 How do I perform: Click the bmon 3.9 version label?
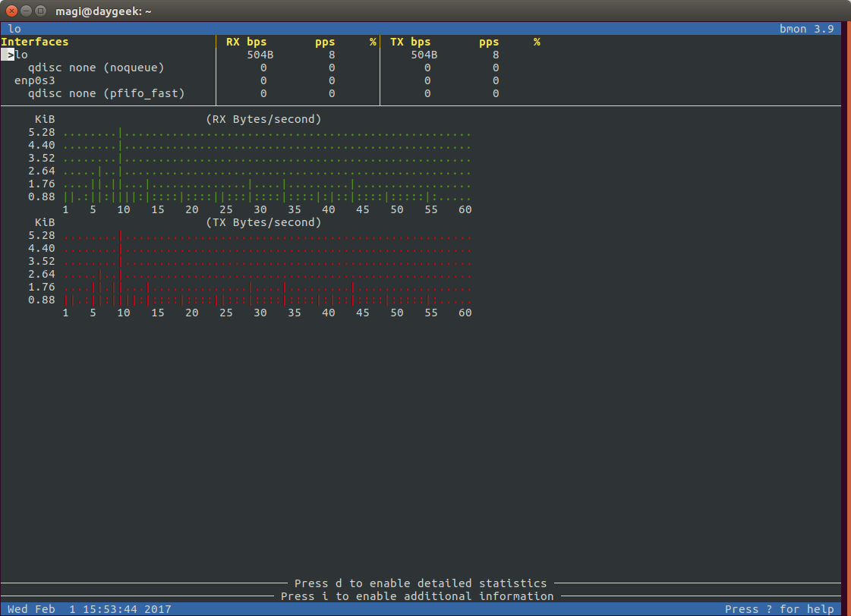[x=806, y=29]
